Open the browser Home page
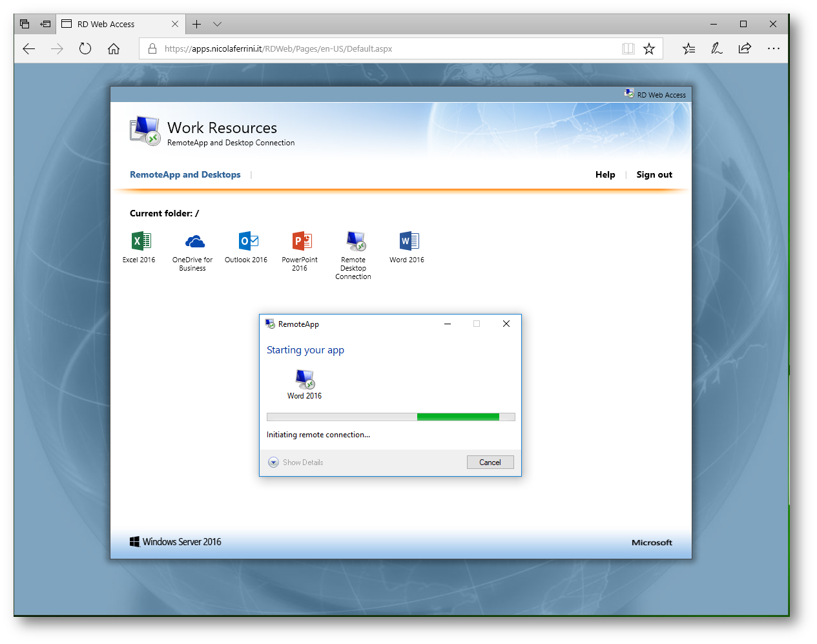Viewport: 817px width, 644px height. 114,48
